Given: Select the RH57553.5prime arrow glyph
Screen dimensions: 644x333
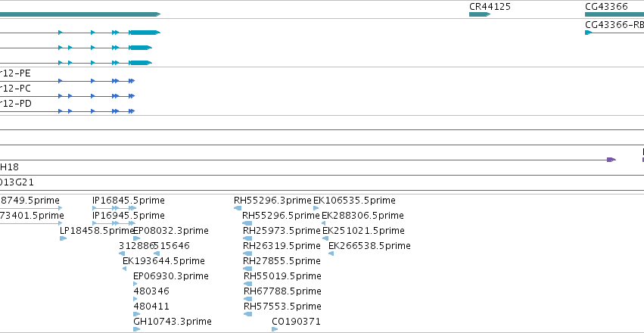Looking at the screenshot, I should (247, 314).
